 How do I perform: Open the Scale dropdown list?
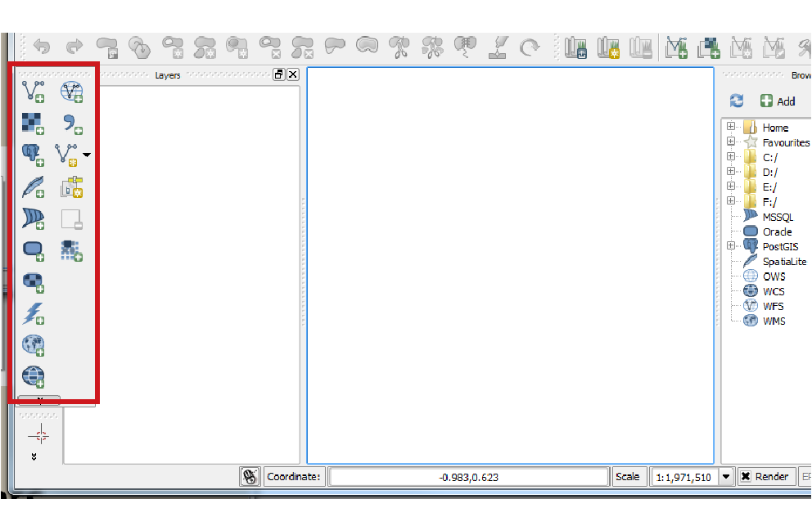[x=725, y=477]
